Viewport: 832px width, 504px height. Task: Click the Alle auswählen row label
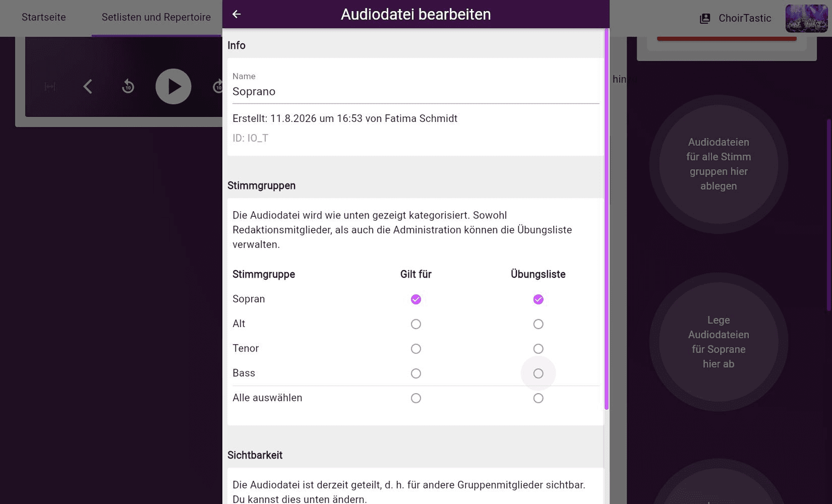[267, 398]
